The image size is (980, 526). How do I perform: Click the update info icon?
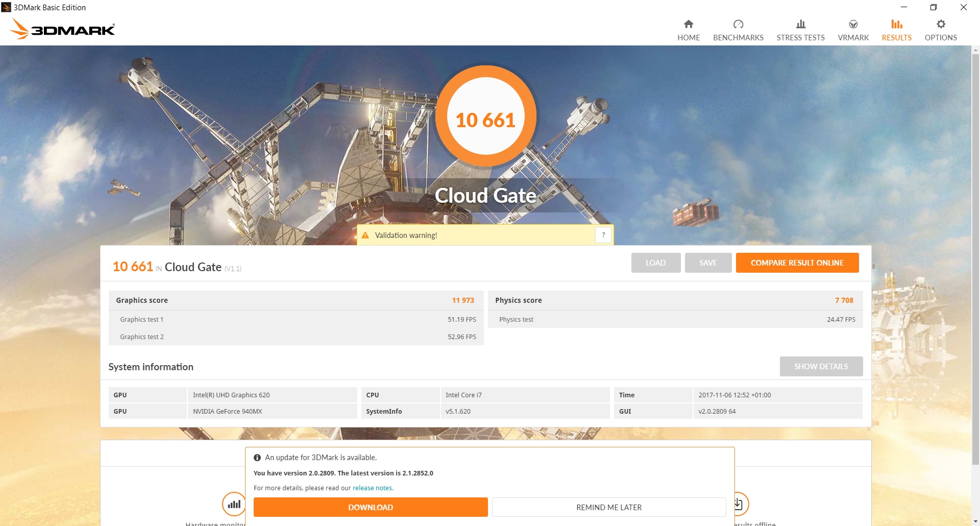[x=257, y=458]
